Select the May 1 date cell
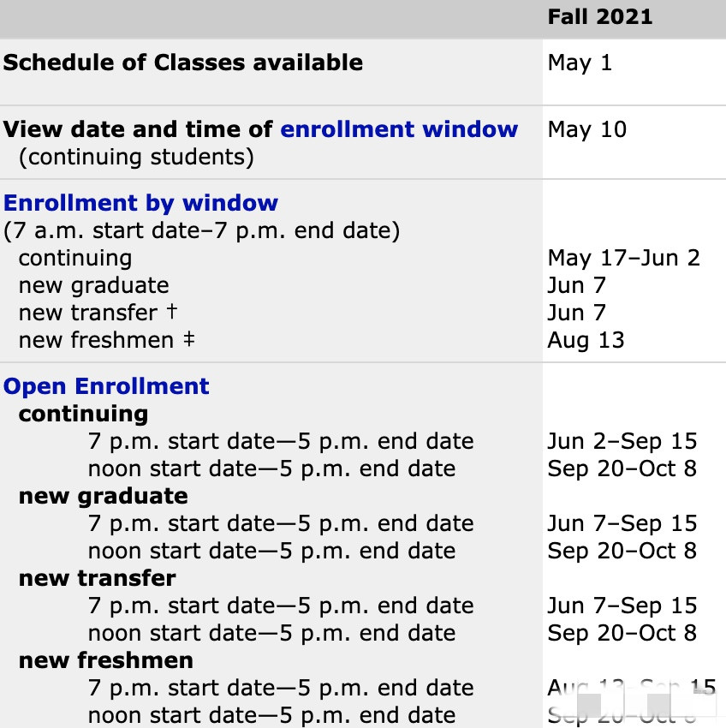This screenshot has height=728, width=726. pos(580,63)
